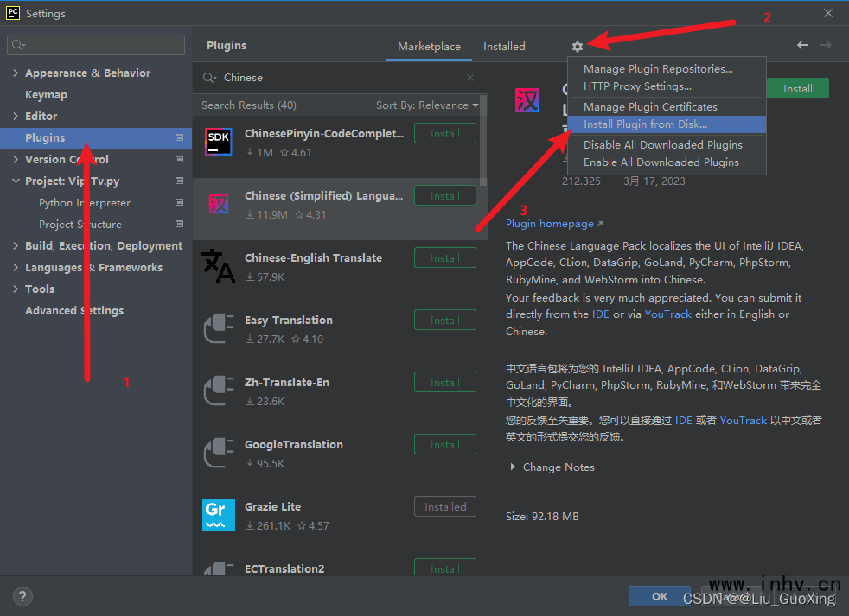Image resolution: width=849 pixels, height=616 pixels.
Task: Select the Grazie Lite plugin icon
Action: pos(218,515)
